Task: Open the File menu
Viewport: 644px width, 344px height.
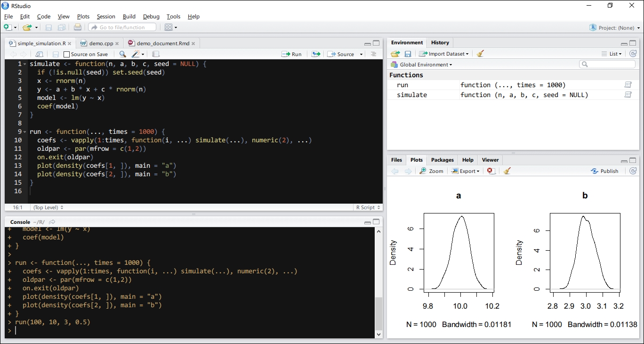Action: coord(8,16)
